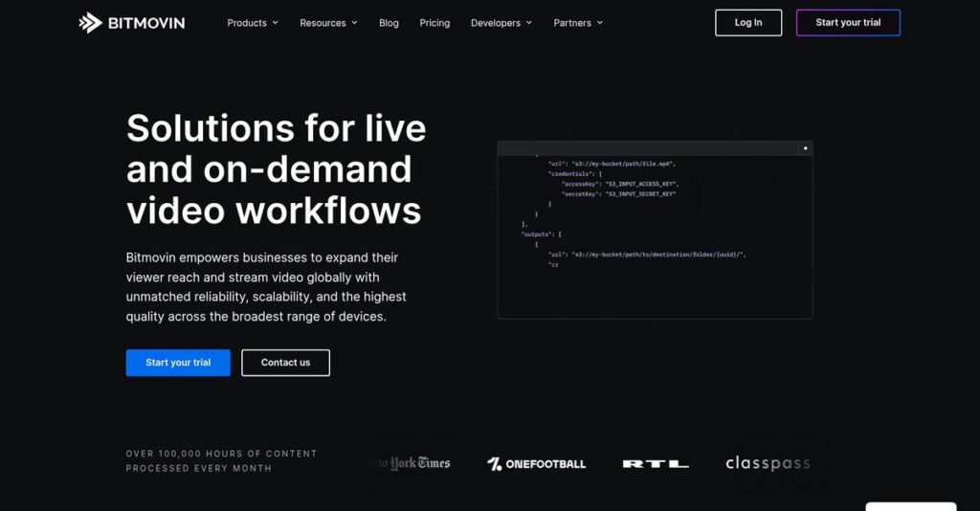Click the header Start your trial button
This screenshot has width=980, height=511.
tap(848, 23)
